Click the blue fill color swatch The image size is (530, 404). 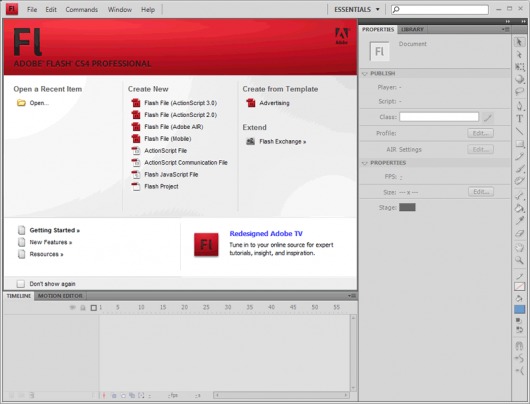[x=520, y=309]
